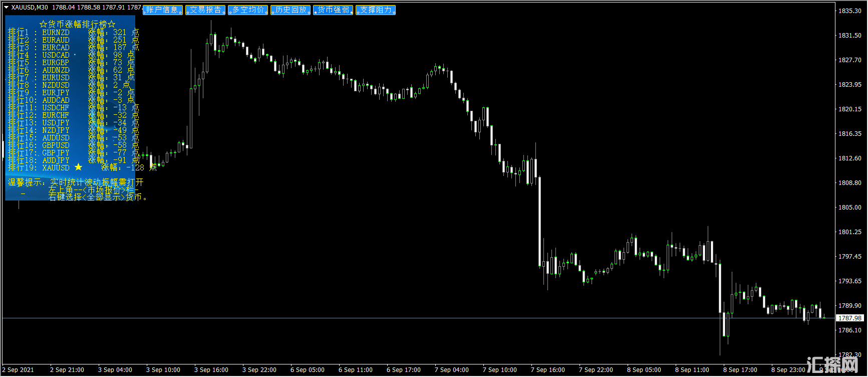Expand the chart dropdown arrow beside XAUUSD,M30
868x377 pixels.
[6, 7]
